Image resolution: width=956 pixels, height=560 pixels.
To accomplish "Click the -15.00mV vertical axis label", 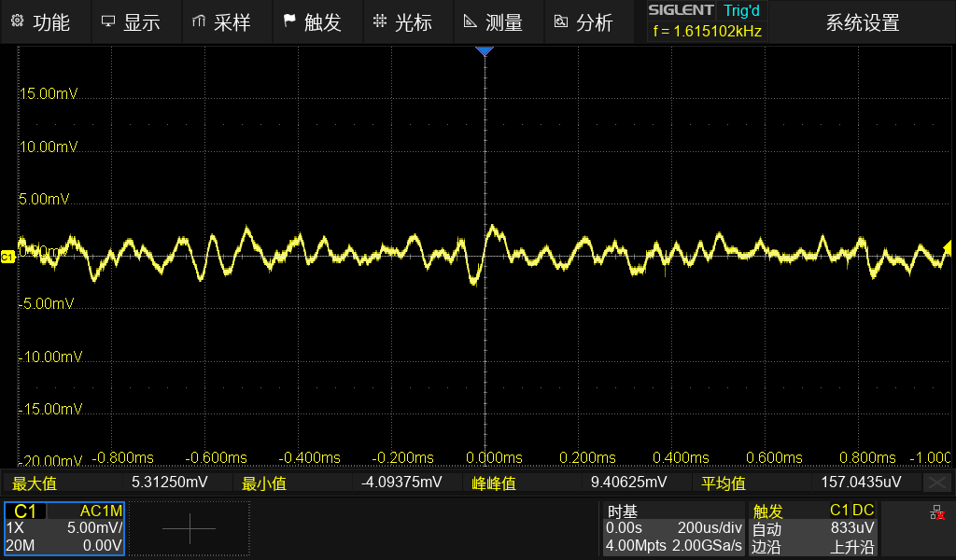I will point(50,409).
